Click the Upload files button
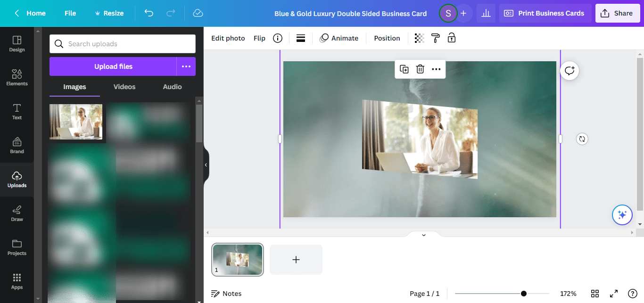The image size is (644, 303). coord(113,66)
